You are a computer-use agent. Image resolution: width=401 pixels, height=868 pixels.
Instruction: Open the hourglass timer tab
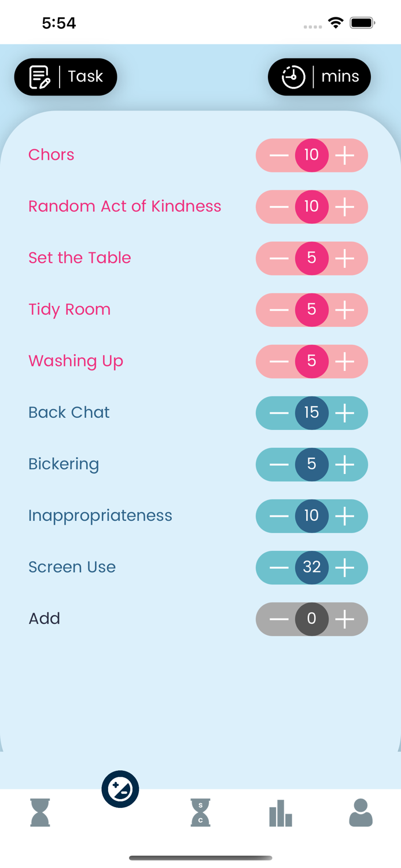tap(39, 812)
